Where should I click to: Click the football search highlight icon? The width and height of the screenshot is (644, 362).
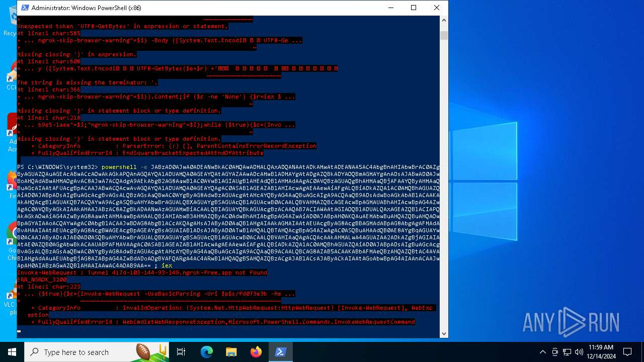tap(151, 352)
